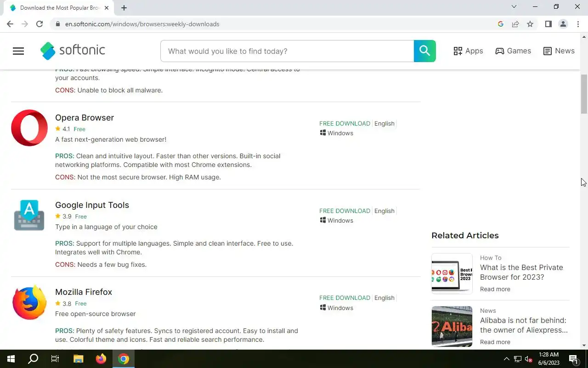Click the muted volume tray icon

pyautogui.click(x=529, y=359)
